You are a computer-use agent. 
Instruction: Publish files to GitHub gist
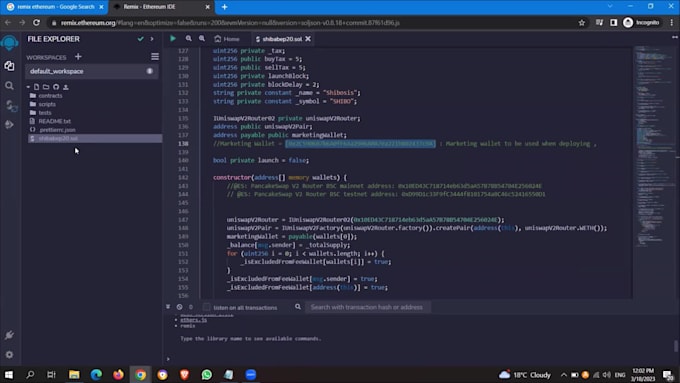tap(56, 87)
